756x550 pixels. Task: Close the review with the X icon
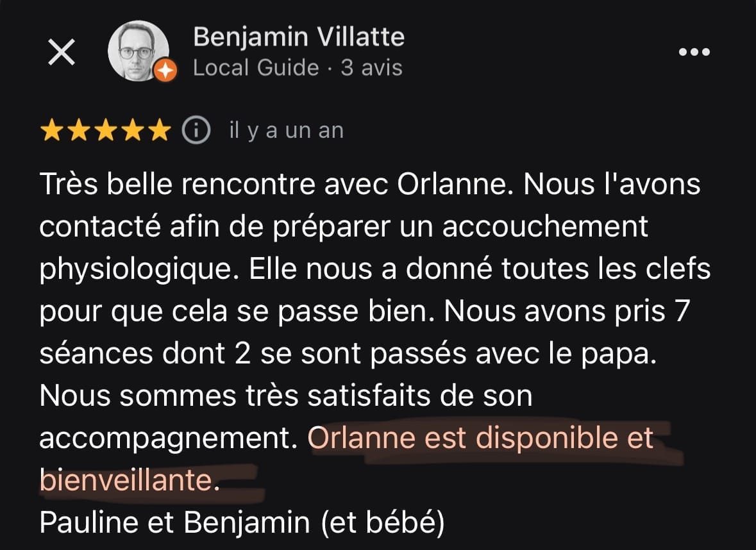tap(62, 53)
